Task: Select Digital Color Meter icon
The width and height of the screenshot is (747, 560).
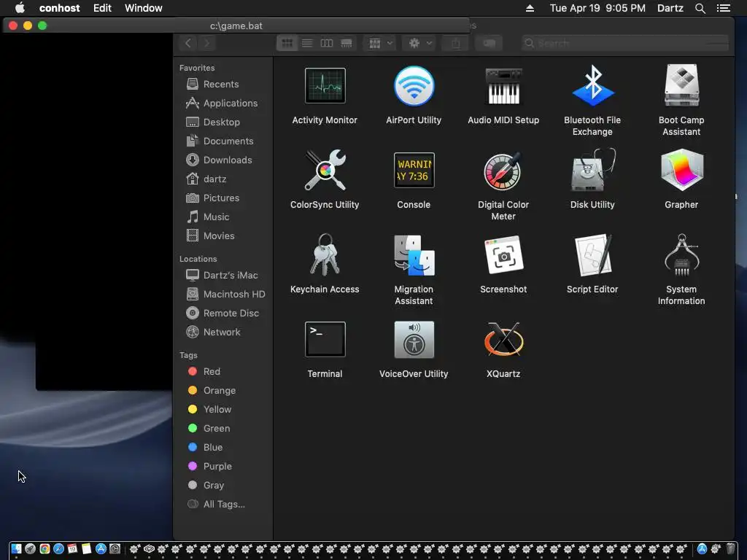Action: coord(503,170)
